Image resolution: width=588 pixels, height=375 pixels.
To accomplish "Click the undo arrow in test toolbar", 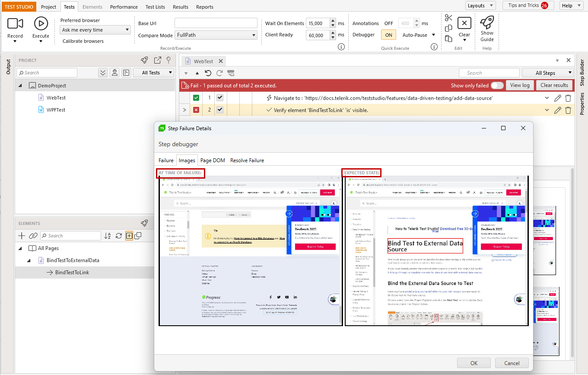I will [x=208, y=73].
